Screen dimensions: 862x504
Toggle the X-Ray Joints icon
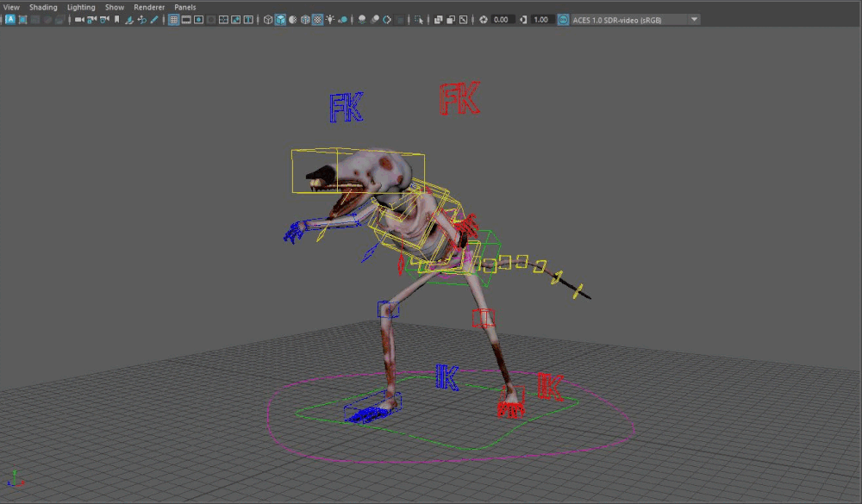[x=464, y=20]
